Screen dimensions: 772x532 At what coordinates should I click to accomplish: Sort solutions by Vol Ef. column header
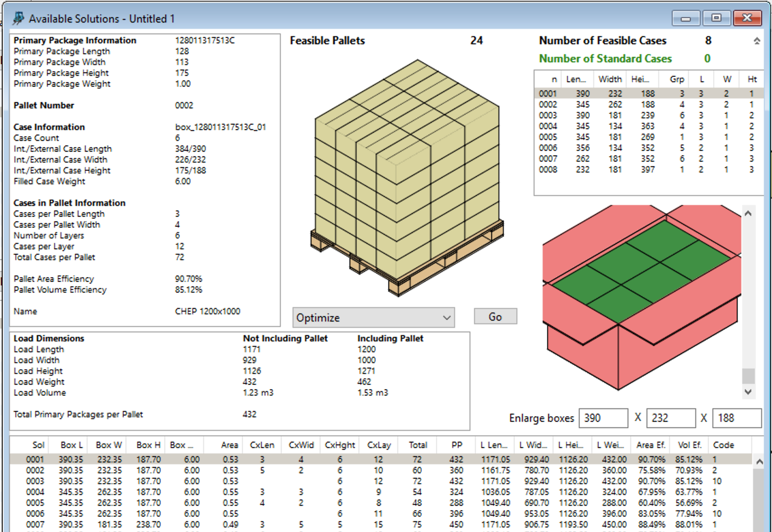[x=689, y=445]
